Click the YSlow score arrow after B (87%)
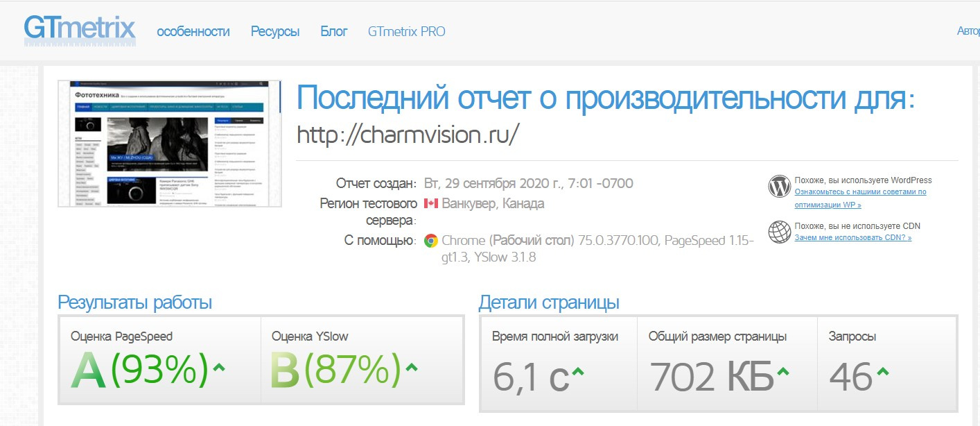This screenshot has width=980, height=426. (x=411, y=368)
